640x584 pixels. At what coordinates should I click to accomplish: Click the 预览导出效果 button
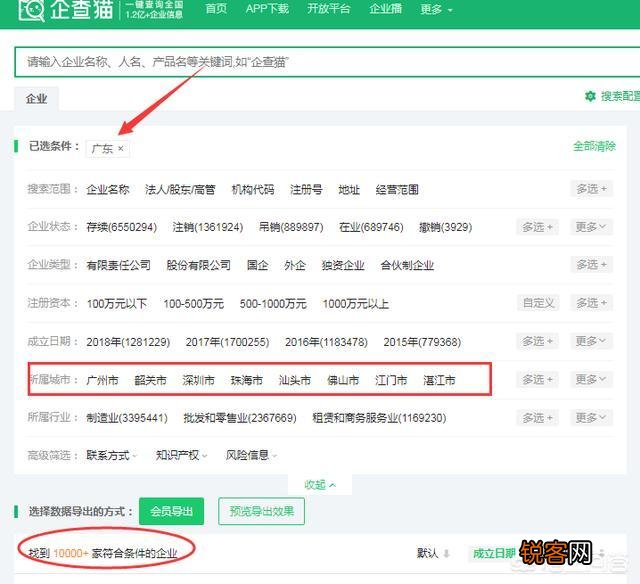[x=262, y=511]
